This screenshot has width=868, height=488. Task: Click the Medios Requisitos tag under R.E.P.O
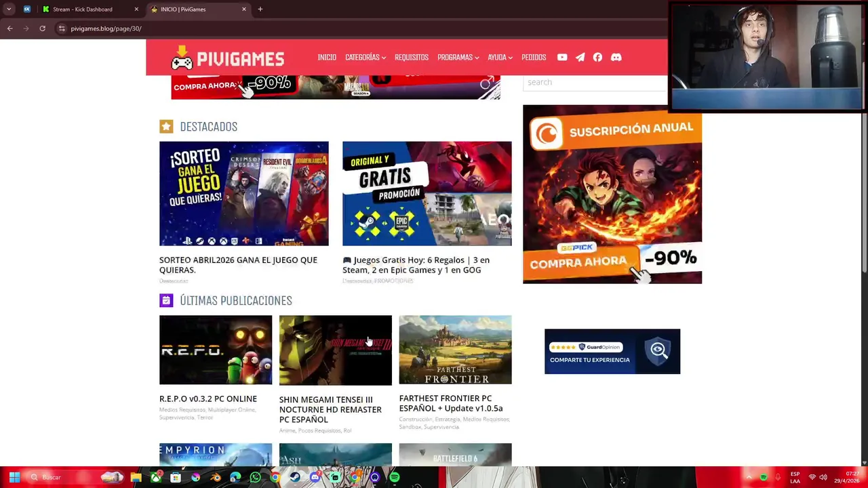click(182, 410)
